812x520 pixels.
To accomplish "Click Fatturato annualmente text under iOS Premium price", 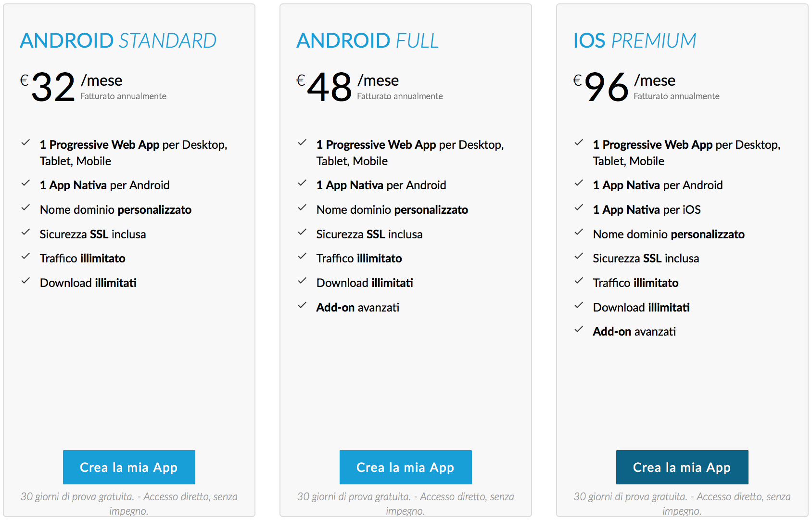I will (676, 96).
